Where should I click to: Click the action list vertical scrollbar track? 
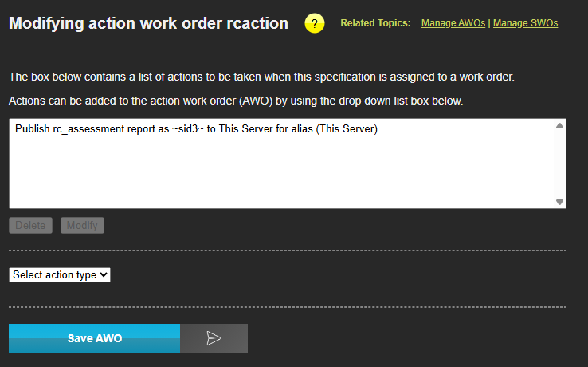[559, 164]
